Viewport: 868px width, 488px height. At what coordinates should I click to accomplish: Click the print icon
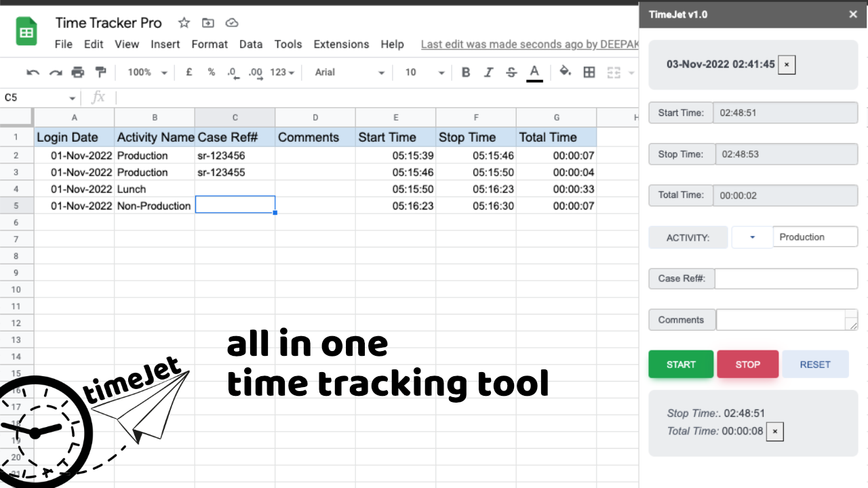click(x=78, y=73)
